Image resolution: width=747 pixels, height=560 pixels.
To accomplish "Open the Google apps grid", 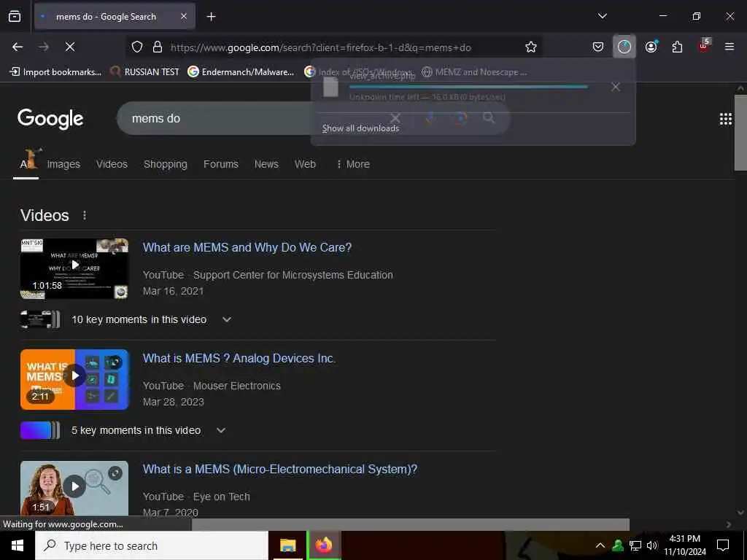I will click(x=725, y=119).
